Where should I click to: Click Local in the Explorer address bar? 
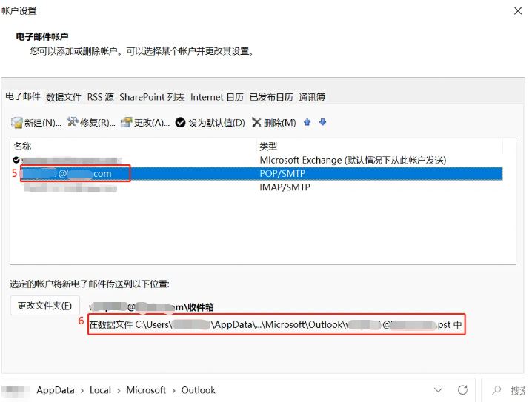[x=100, y=390]
